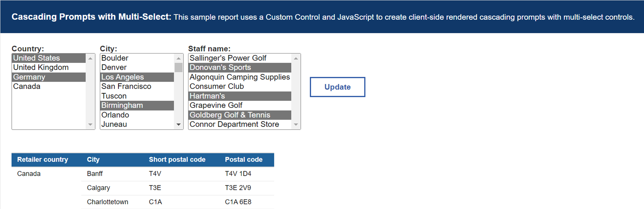Image resolution: width=644 pixels, height=209 pixels.
Task: Click the Update button
Action: click(337, 87)
